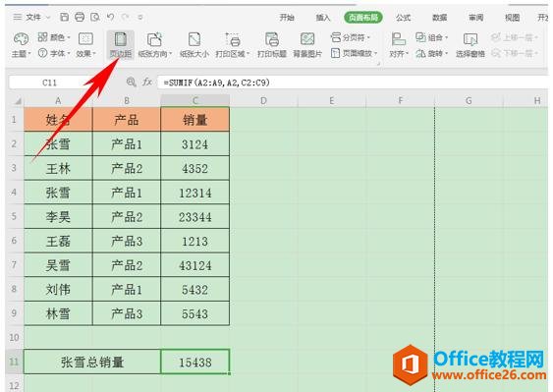Click cell with value 5543
The width and height of the screenshot is (553, 392).
click(x=195, y=313)
